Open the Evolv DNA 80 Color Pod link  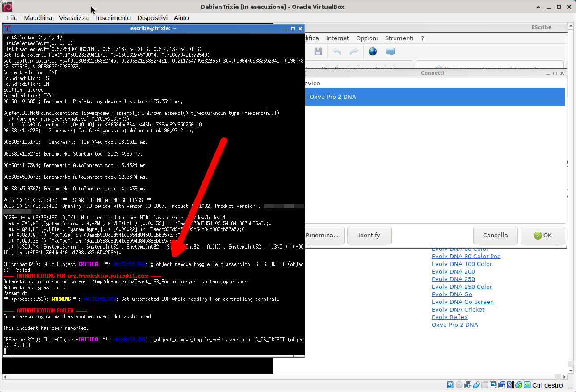[466, 256]
